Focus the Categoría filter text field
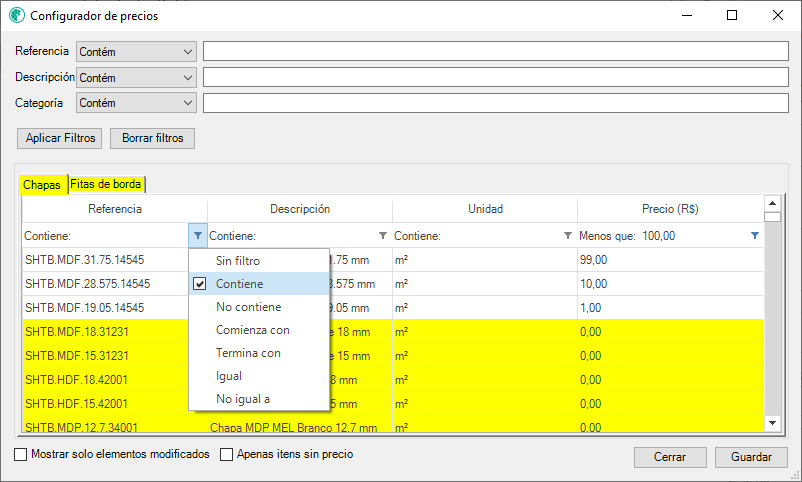Screen dimensions: 802x482 pos(496,103)
